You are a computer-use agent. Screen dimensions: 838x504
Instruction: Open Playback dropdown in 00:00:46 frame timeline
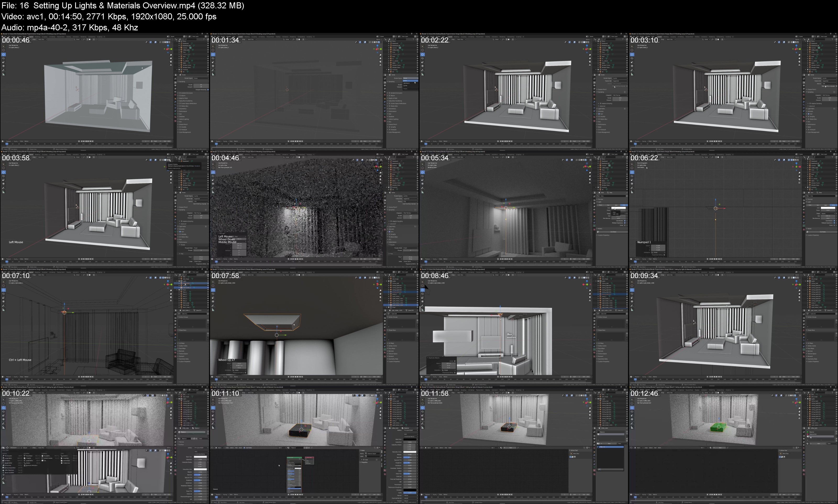9,141
